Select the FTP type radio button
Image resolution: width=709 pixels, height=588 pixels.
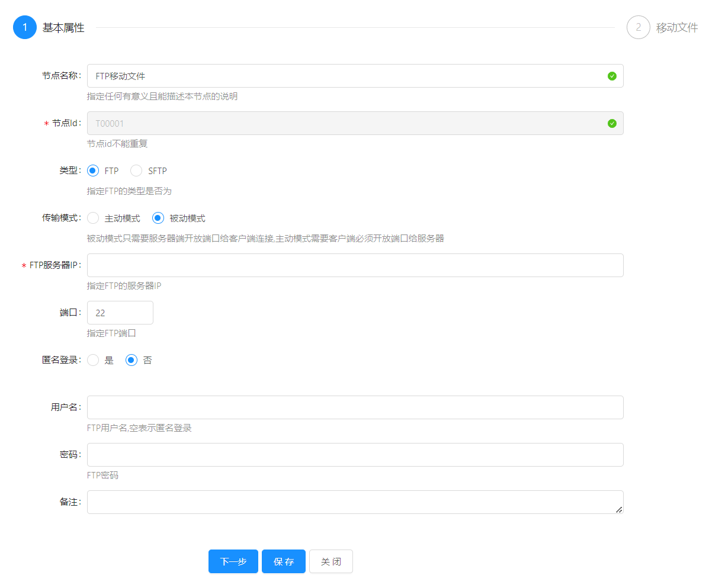[x=93, y=171]
